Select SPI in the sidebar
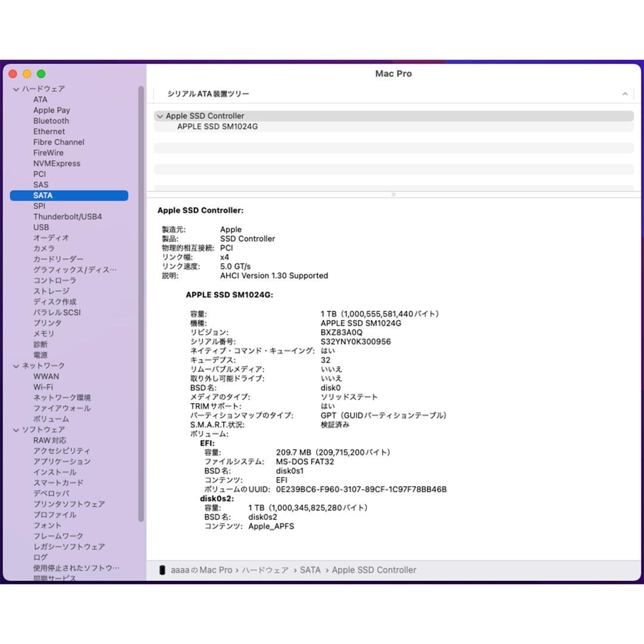 point(39,206)
